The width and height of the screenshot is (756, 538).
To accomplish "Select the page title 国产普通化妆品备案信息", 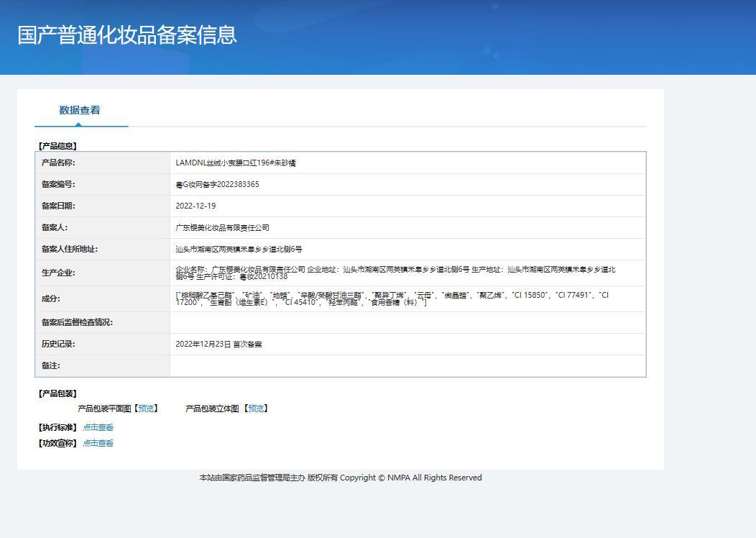I will pyautogui.click(x=127, y=35).
